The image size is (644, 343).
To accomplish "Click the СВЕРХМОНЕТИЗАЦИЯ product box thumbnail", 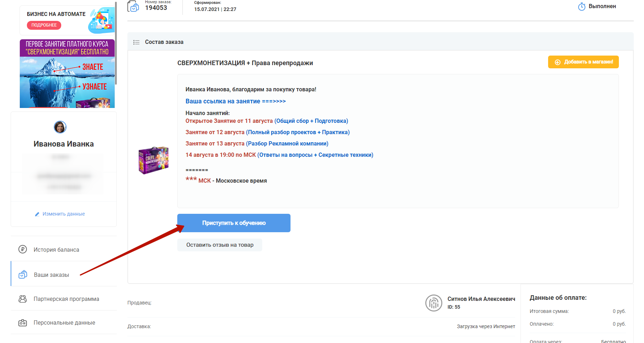I will tap(153, 160).
